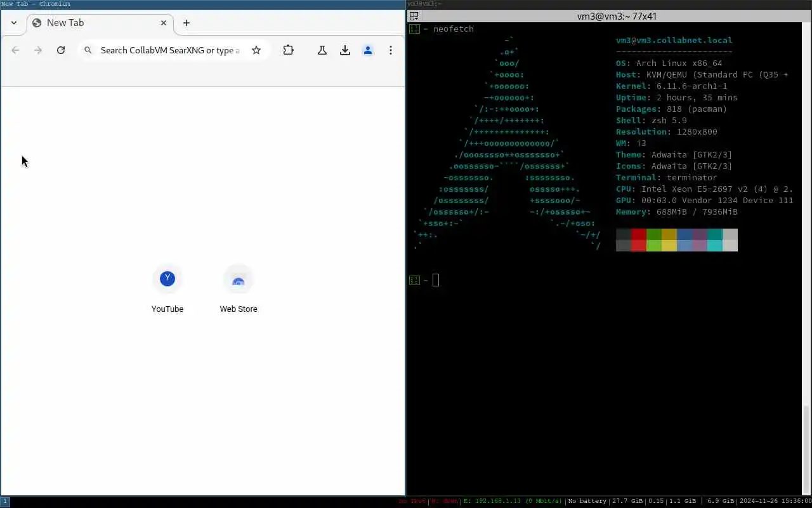Click the Resolution: 1280x800 line
The height and width of the screenshot is (508, 812).
coord(667,132)
